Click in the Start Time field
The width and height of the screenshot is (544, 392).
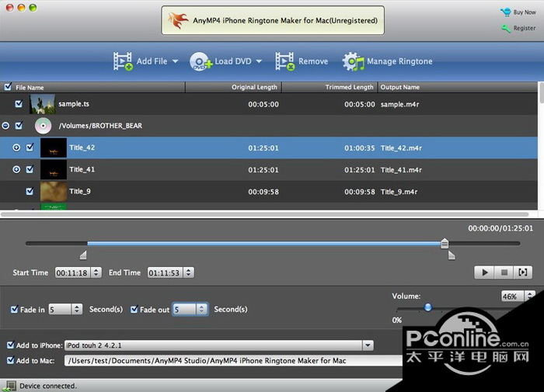tap(72, 272)
